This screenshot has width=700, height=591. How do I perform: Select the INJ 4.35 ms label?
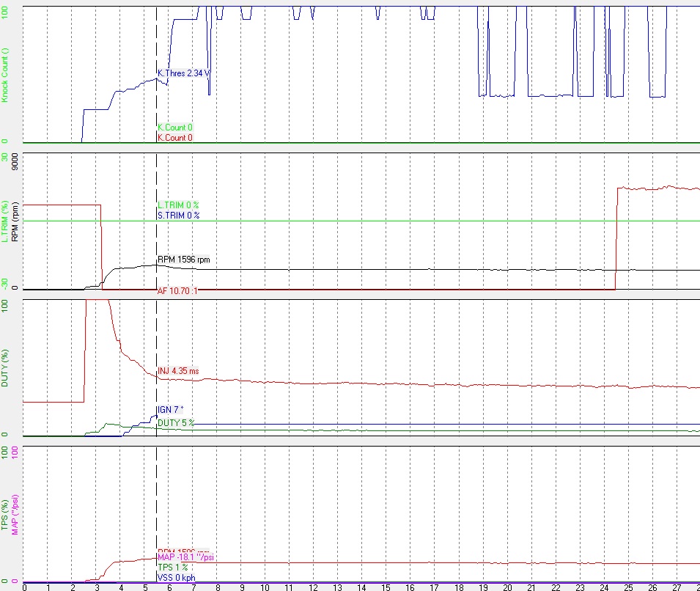[x=178, y=371]
